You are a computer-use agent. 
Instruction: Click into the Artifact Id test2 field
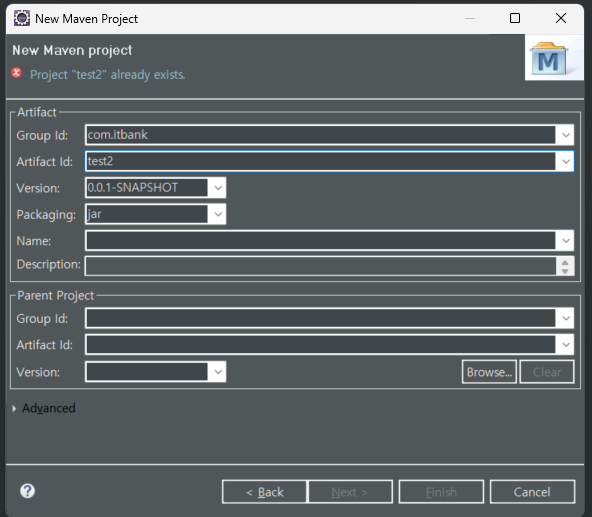tap(320, 162)
